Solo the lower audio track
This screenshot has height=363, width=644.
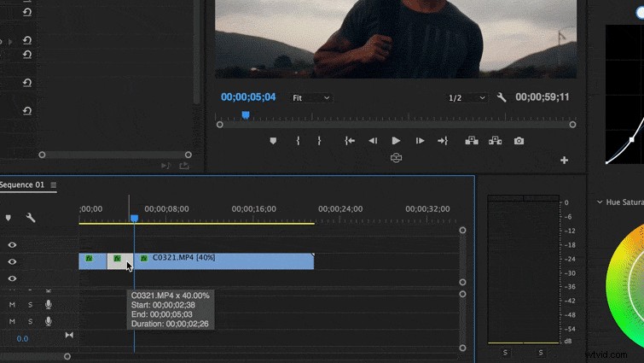30,321
